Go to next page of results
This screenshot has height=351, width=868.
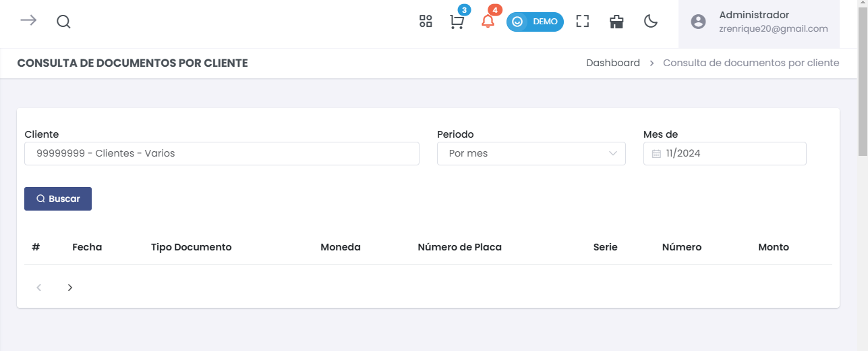point(70,288)
